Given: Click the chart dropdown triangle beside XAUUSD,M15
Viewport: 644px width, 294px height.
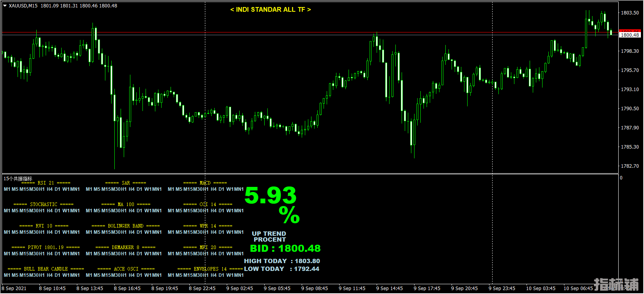Looking at the screenshot, I should [x=5, y=6].
